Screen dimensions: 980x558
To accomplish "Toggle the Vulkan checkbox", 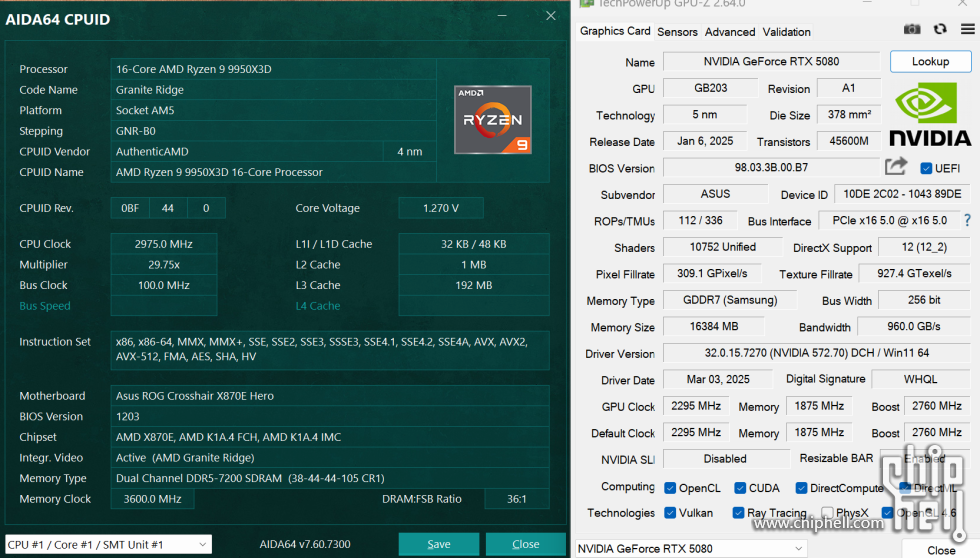I will 670,512.
